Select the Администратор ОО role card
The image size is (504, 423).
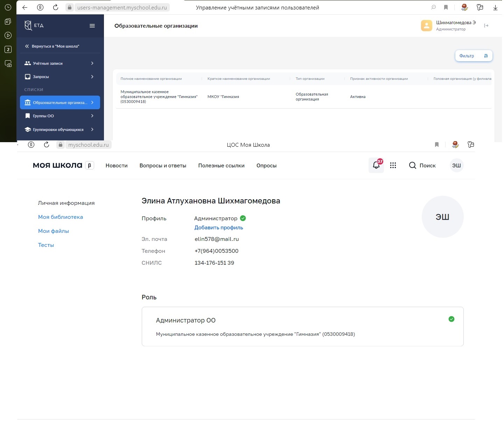point(302,326)
